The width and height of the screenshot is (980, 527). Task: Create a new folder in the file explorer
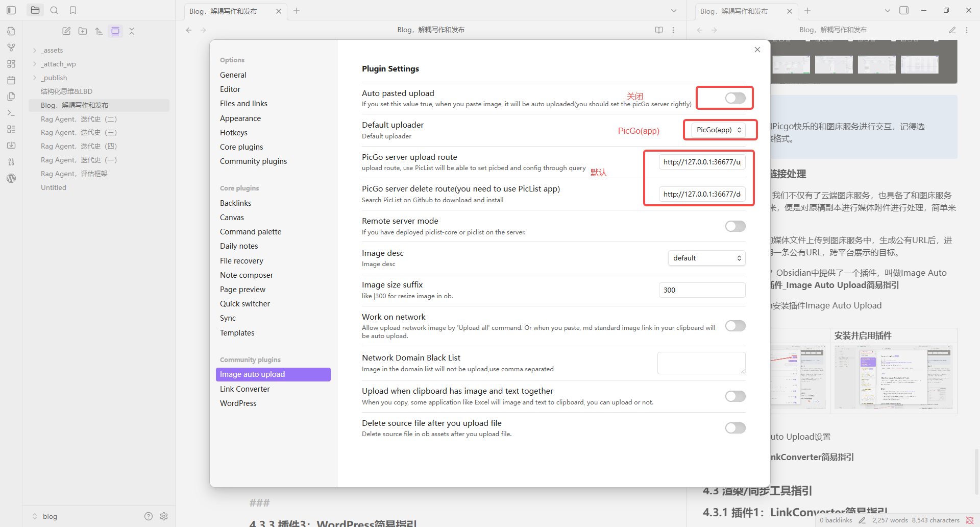click(x=83, y=31)
